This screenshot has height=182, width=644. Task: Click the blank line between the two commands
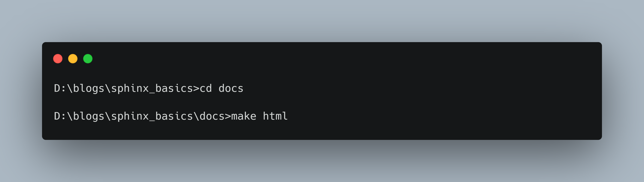pyautogui.click(x=250, y=102)
